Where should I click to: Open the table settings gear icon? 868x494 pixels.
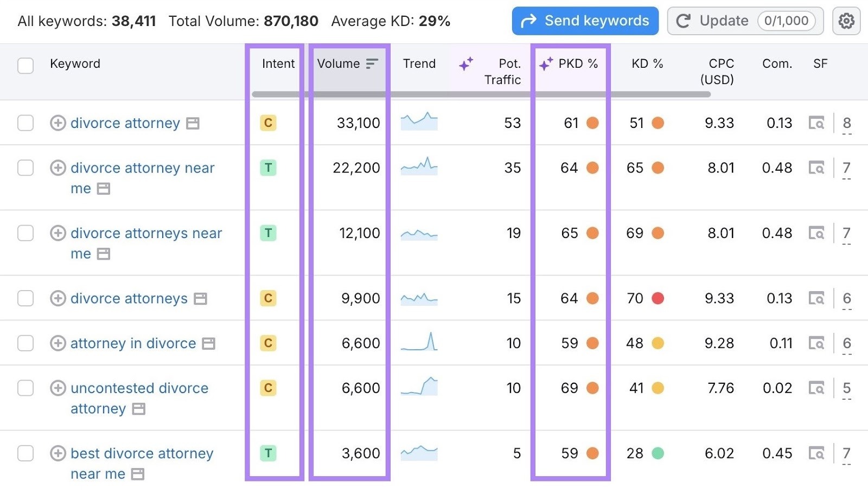point(846,21)
